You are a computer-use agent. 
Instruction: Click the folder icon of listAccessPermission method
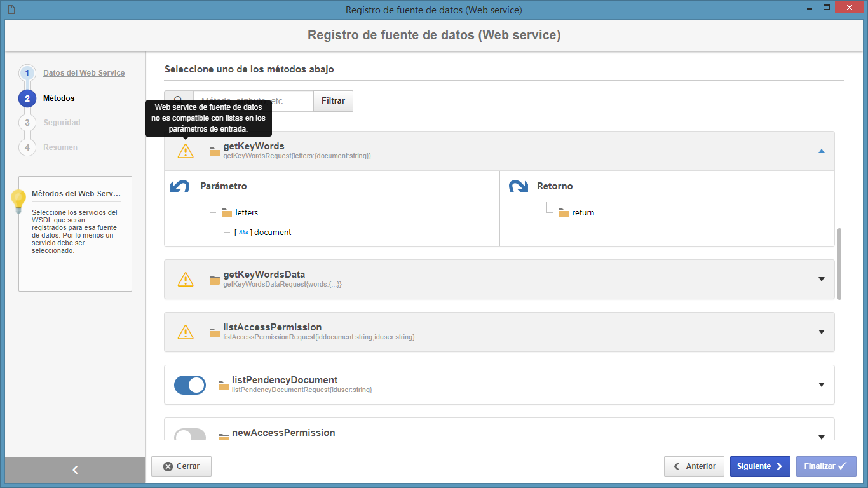(x=215, y=332)
